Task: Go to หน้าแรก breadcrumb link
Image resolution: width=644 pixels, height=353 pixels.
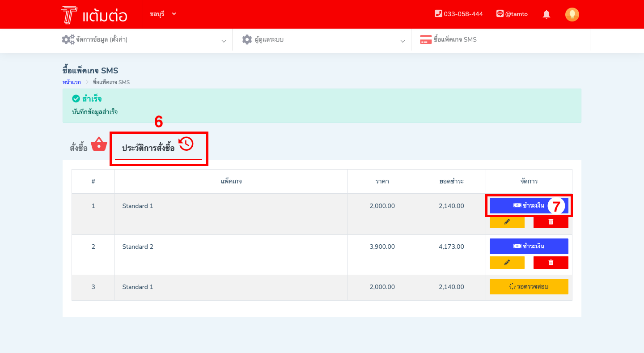Action: pyautogui.click(x=72, y=82)
